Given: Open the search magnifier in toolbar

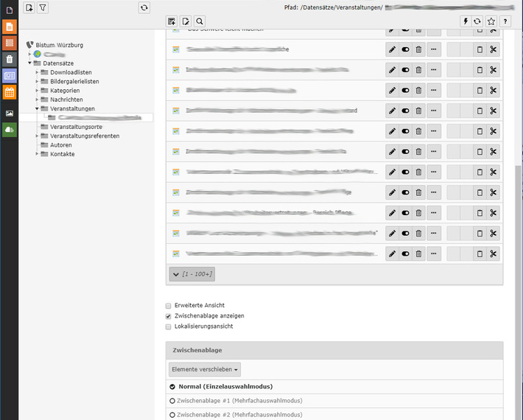Looking at the screenshot, I should pos(200,21).
